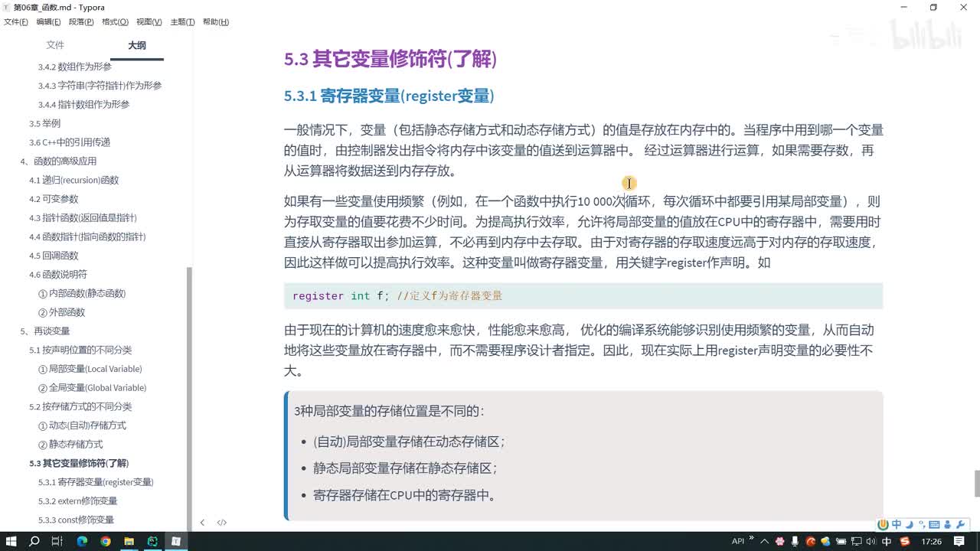The image size is (980, 551).
Task: Collapse the sidebar with the left chevron
Action: [x=202, y=523]
